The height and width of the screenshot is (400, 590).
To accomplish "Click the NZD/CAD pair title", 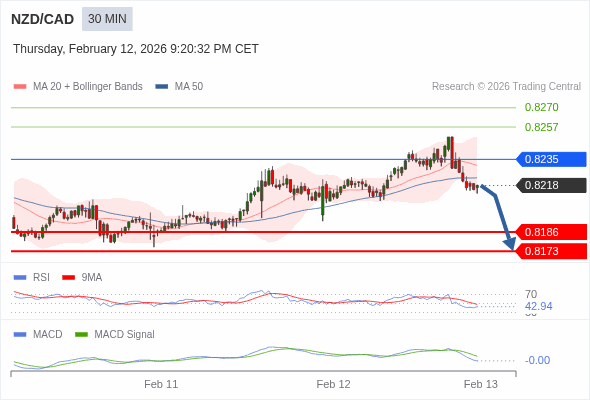I will pos(43,19).
